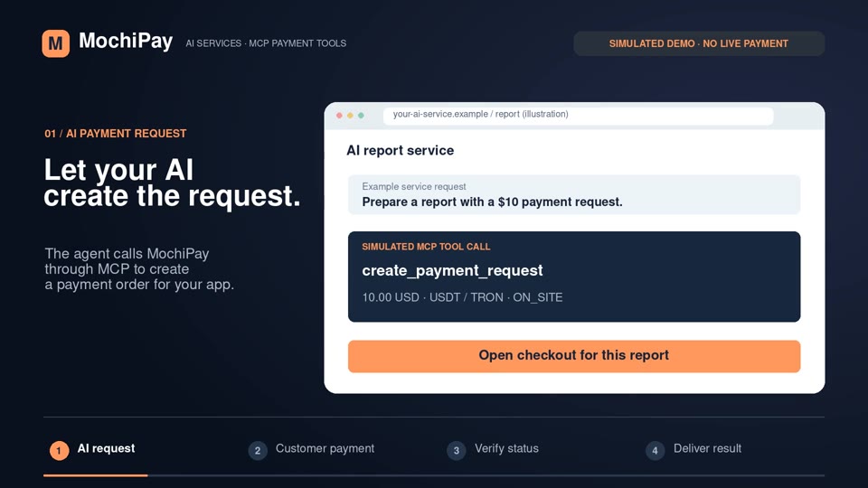Click the step 2 number circle

[258, 450]
